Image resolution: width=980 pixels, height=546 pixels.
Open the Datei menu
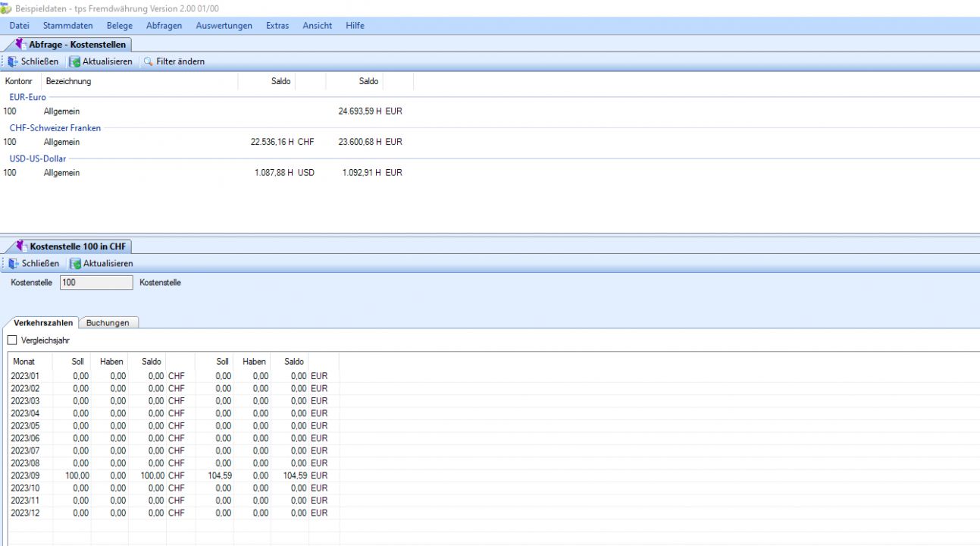click(20, 26)
